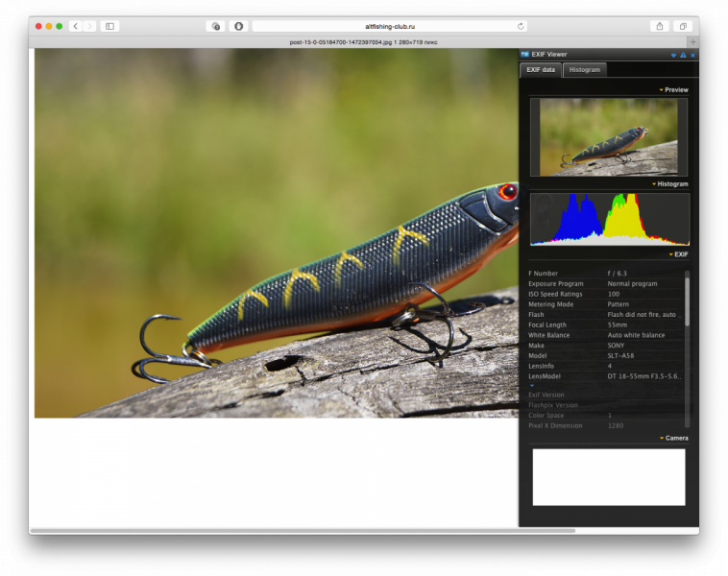Open the show all tabs overview
Viewport: 728px width, 576px height.
684,26
